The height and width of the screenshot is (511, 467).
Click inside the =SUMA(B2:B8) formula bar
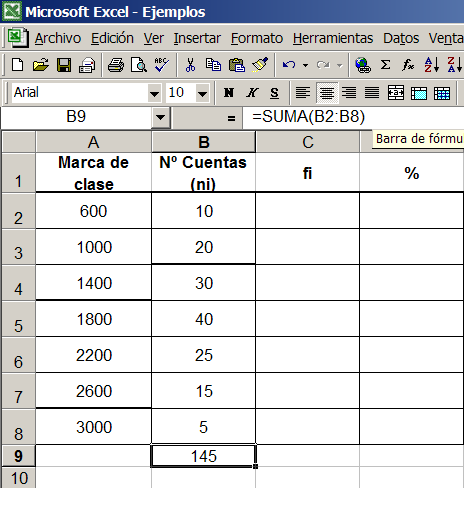pos(353,117)
